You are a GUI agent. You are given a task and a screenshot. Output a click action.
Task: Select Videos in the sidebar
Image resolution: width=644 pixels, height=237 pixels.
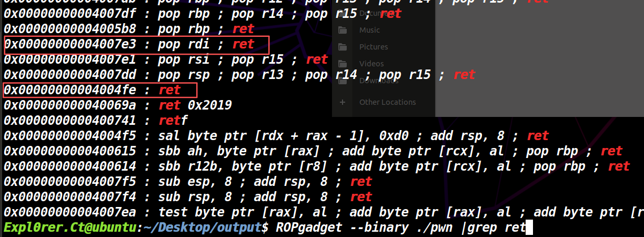(371, 64)
